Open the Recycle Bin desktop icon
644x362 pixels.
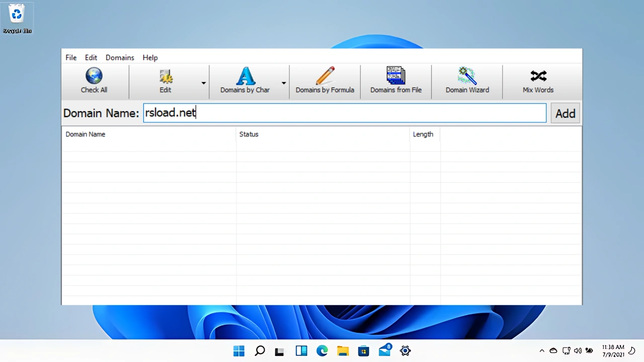click(x=17, y=19)
